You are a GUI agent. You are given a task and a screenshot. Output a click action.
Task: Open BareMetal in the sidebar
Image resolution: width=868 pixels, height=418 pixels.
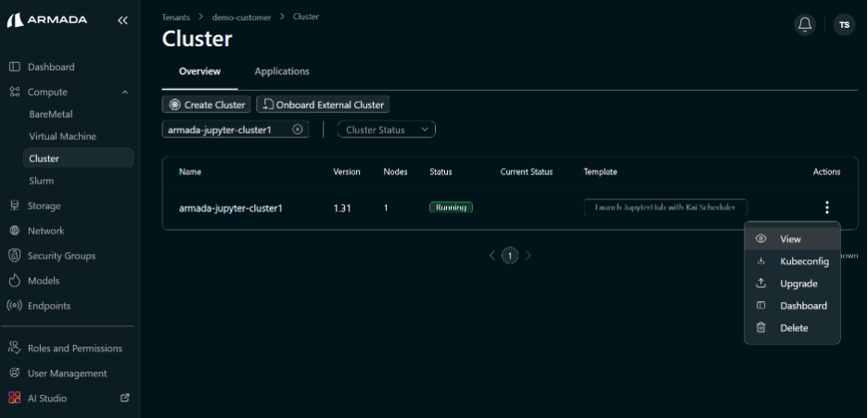click(x=51, y=114)
